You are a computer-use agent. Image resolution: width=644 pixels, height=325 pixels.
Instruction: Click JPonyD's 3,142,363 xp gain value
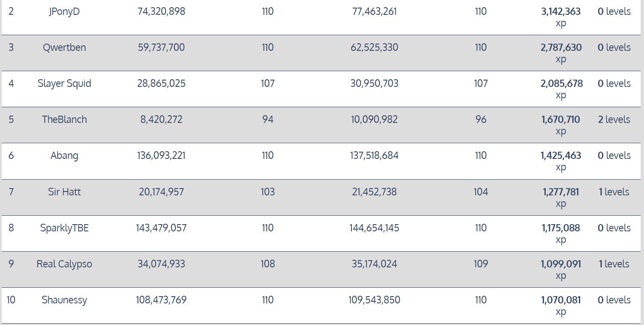(561, 12)
